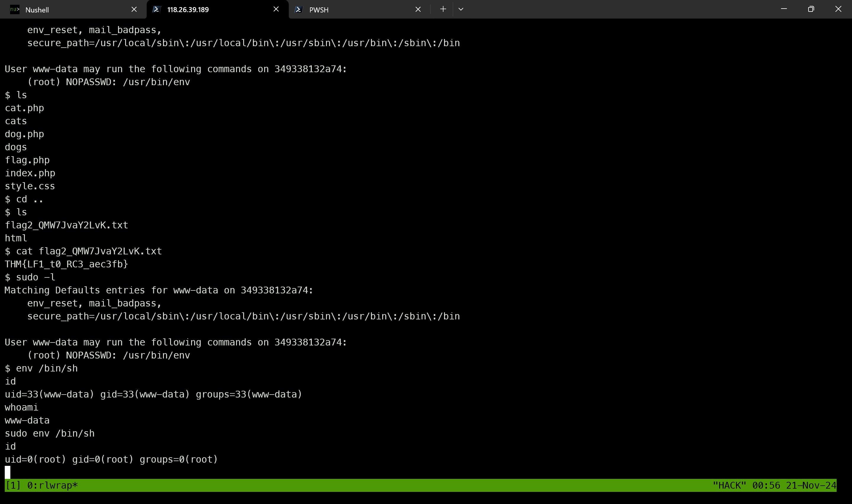The width and height of the screenshot is (852, 504).
Task: Open the PWSH tab
Action: point(359,9)
